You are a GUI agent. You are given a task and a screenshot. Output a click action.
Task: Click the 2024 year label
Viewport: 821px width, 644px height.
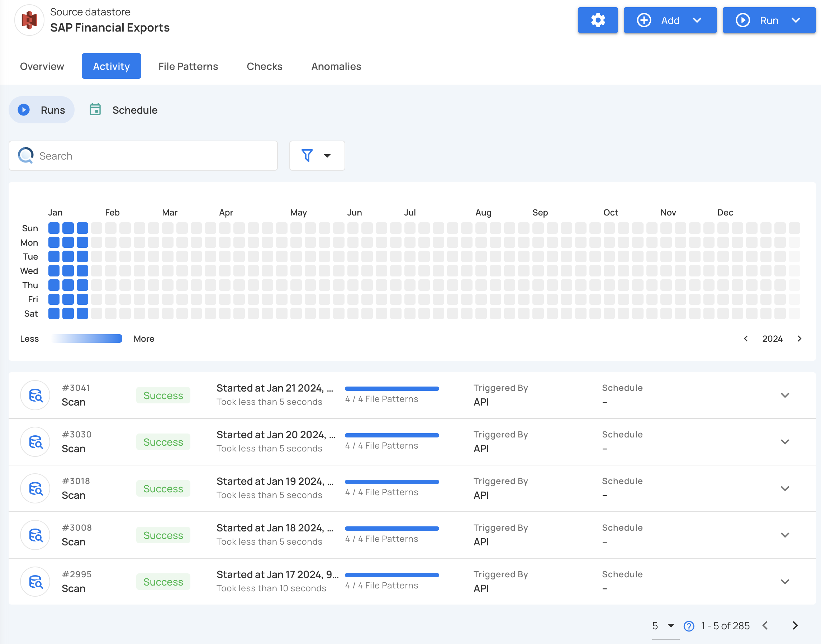(x=772, y=338)
